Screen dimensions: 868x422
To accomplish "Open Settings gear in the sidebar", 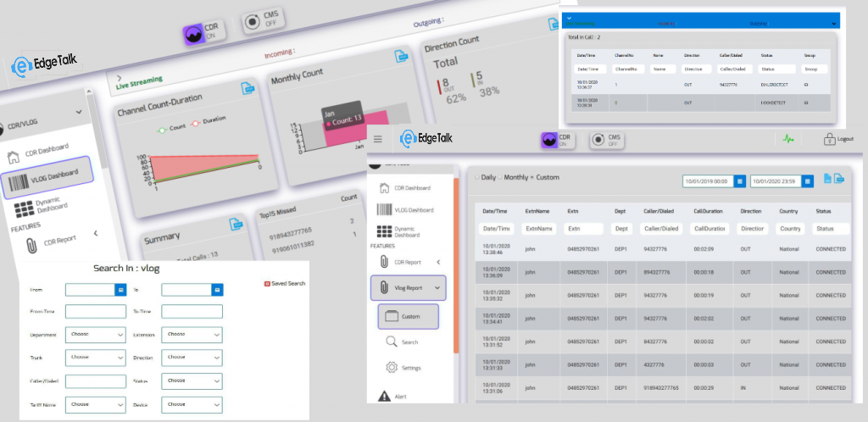I will pyautogui.click(x=392, y=368).
